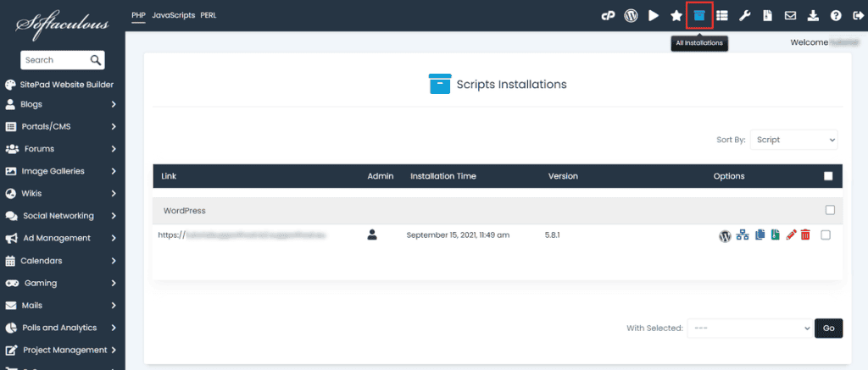This screenshot has height=370, width=868.
Task: Open the All Installations box icon
Action: [x=699, y=15]
